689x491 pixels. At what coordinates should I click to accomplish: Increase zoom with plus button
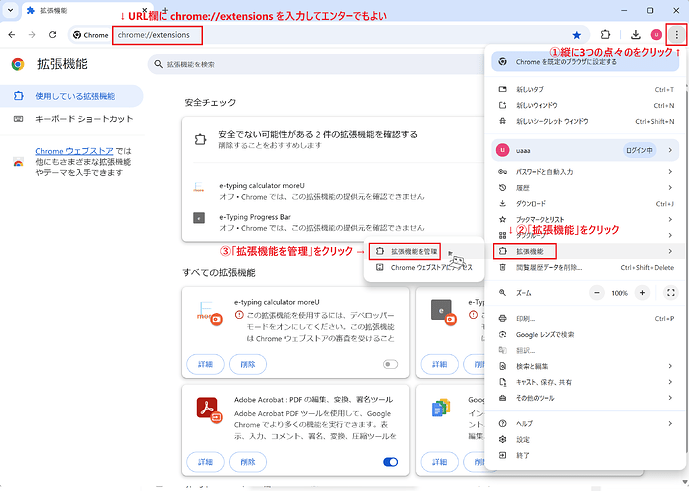[642, 293]
